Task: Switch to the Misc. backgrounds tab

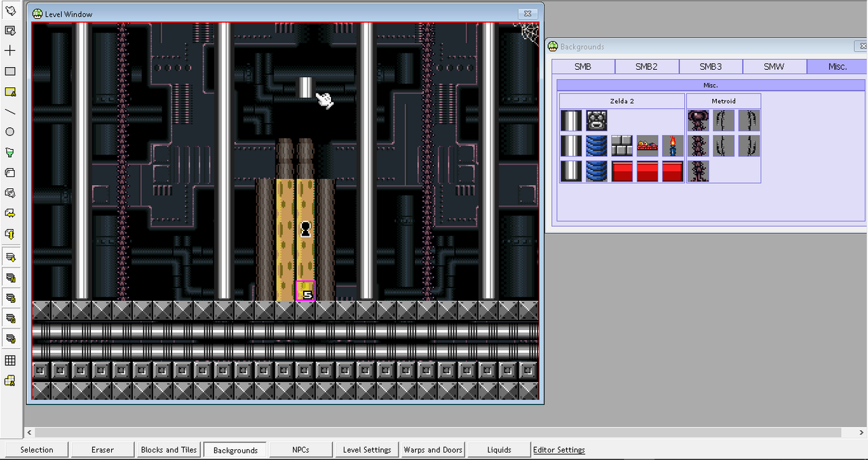Action: coord(837,66)
